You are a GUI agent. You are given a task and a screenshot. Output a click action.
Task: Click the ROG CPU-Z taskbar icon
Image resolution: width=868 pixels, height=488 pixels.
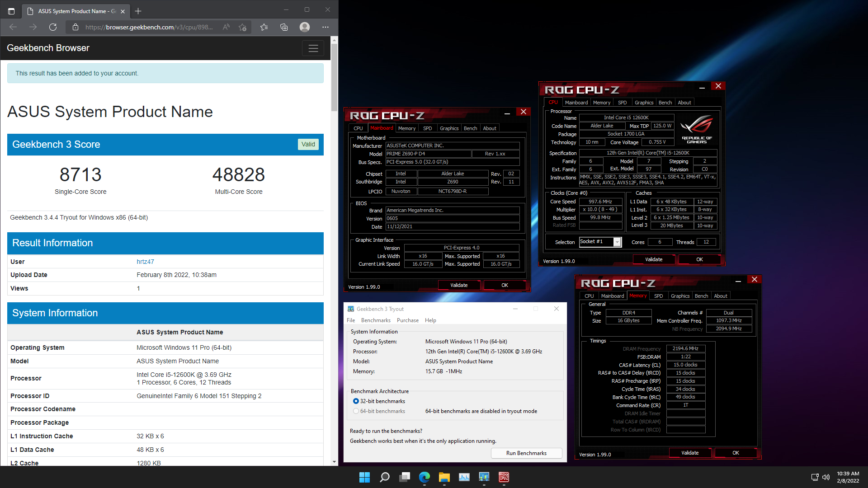[504, 477]
